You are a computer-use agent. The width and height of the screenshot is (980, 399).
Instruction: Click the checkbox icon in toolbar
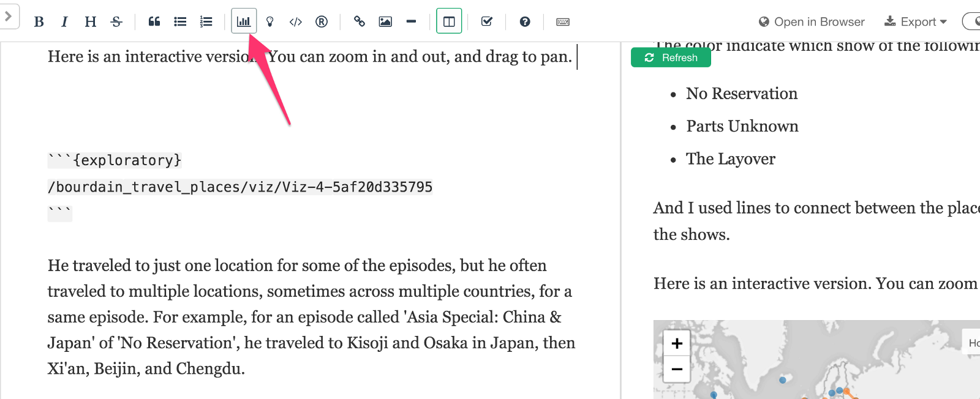tap(487, 22)
